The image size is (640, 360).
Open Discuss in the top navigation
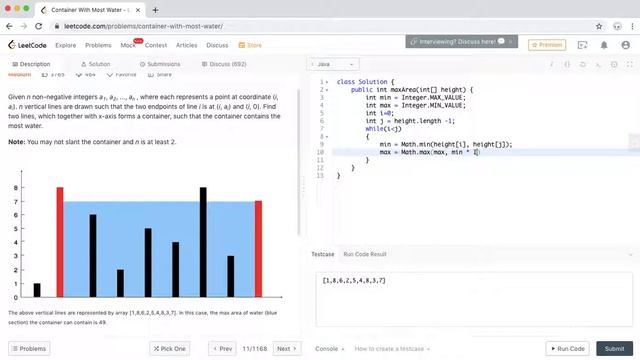pos(217,45)
